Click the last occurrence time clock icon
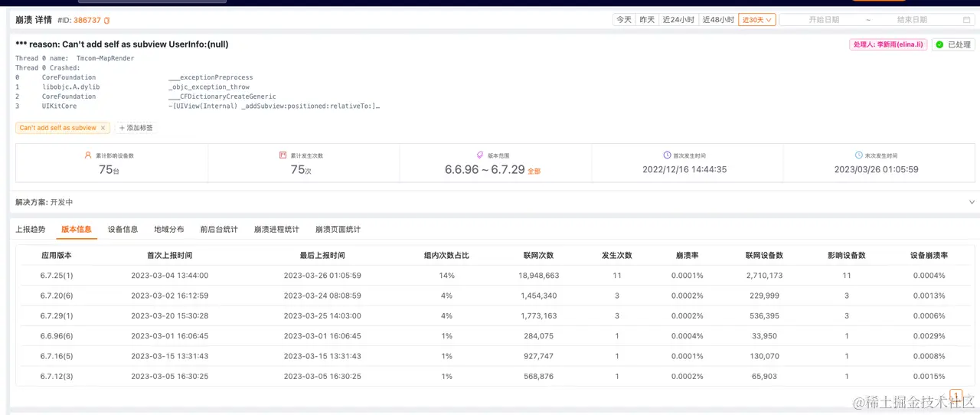980x415 pixels. coord(858,155)
